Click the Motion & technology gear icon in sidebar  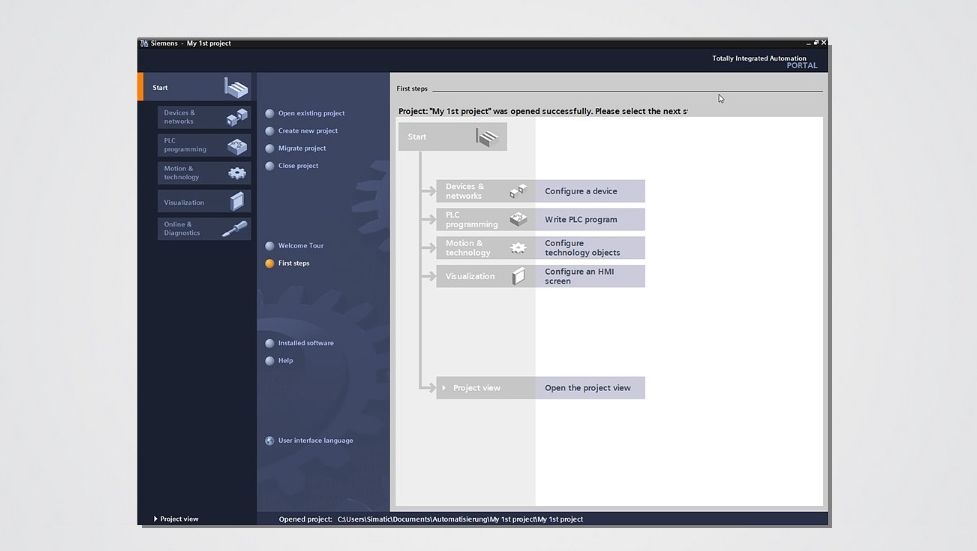point(237,173)
